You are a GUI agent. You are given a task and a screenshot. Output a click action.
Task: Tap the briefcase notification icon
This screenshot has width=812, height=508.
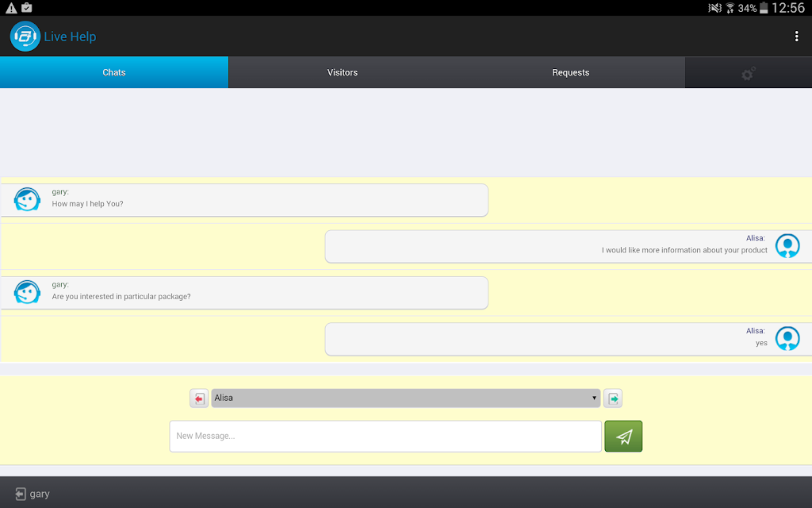(27, 8)
